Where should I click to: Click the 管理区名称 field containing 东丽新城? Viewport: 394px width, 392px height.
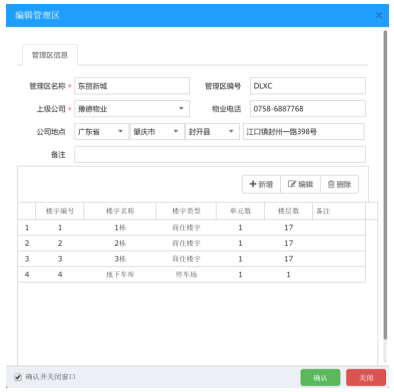[132, 86]
